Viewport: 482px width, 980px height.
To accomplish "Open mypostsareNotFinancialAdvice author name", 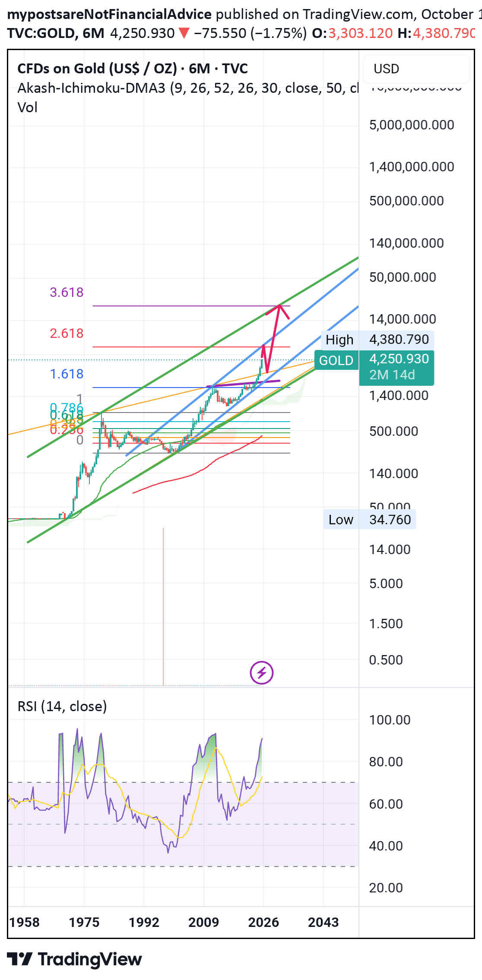I will tap(110, 14).
